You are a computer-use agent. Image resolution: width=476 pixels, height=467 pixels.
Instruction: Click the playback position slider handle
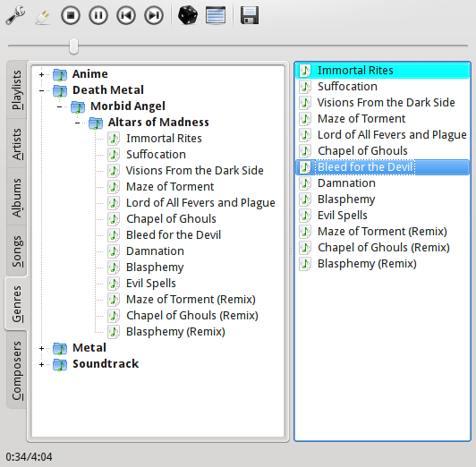click(x=73, y=47)
